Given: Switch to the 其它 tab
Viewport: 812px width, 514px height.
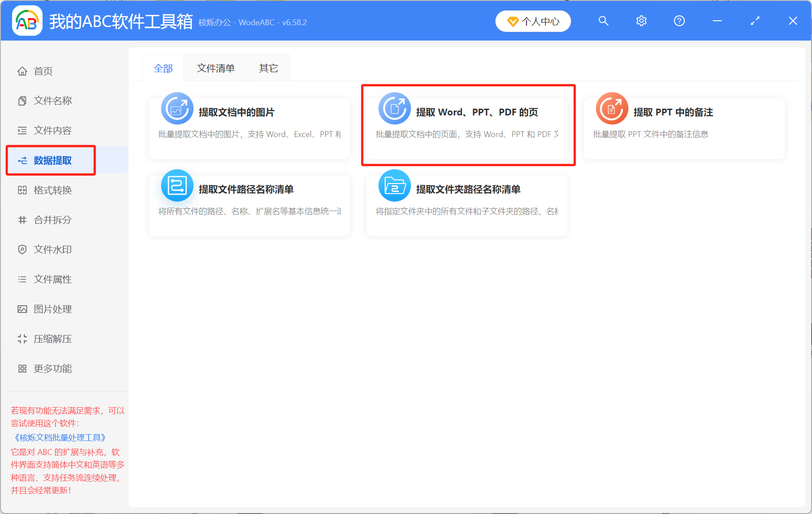Looking at the screenshot, I should coord(268,68).
